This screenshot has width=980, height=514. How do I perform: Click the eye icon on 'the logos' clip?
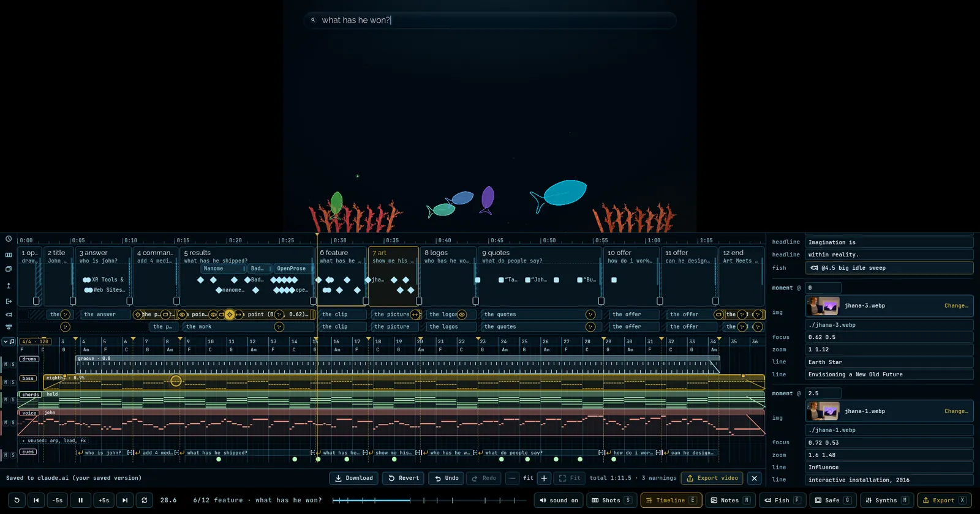click(462, 315)
